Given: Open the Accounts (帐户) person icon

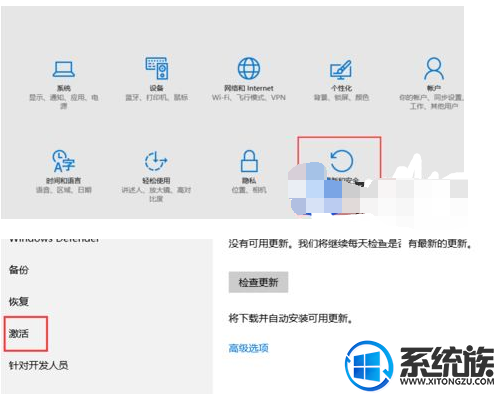Looking at the screenshot, I should (434, 68).
